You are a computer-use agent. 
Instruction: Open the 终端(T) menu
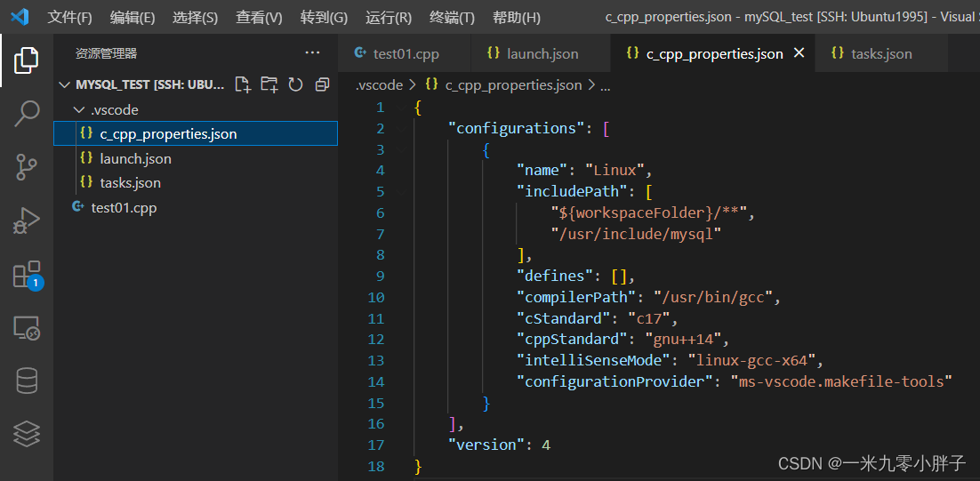coord(452,18)
